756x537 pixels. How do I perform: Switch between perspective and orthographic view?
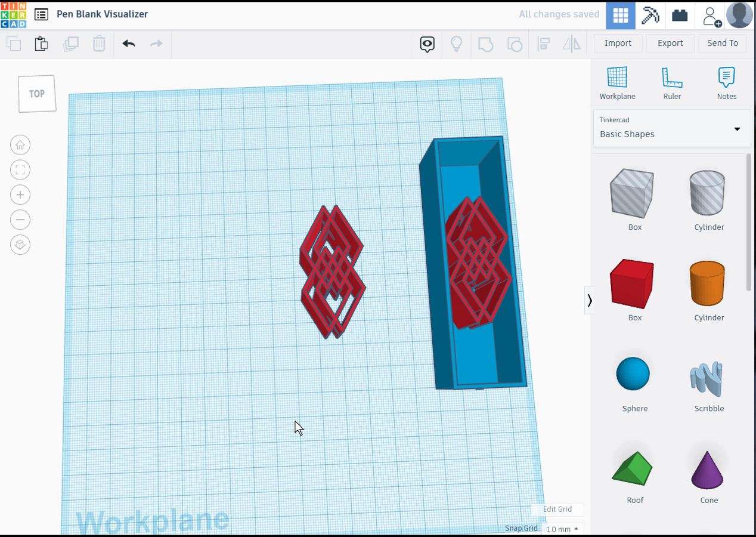point(20,245)
